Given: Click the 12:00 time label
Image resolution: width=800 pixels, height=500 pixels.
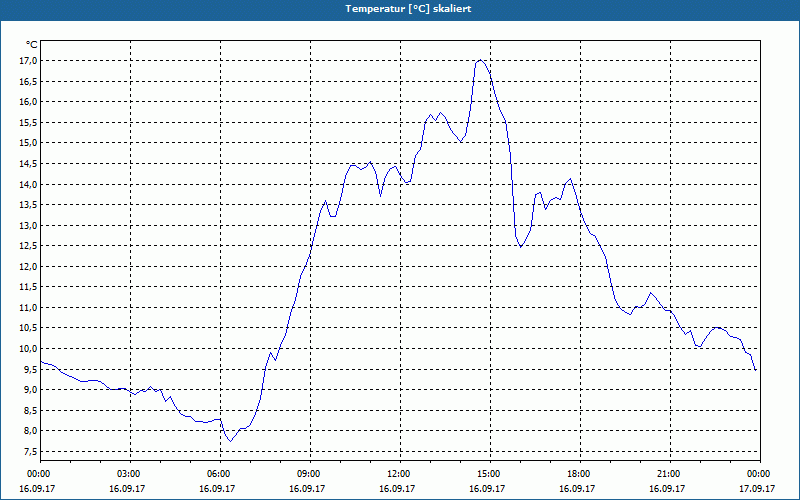Looking at the screenshot, I should pyautogui.click(x=398, y=474).
